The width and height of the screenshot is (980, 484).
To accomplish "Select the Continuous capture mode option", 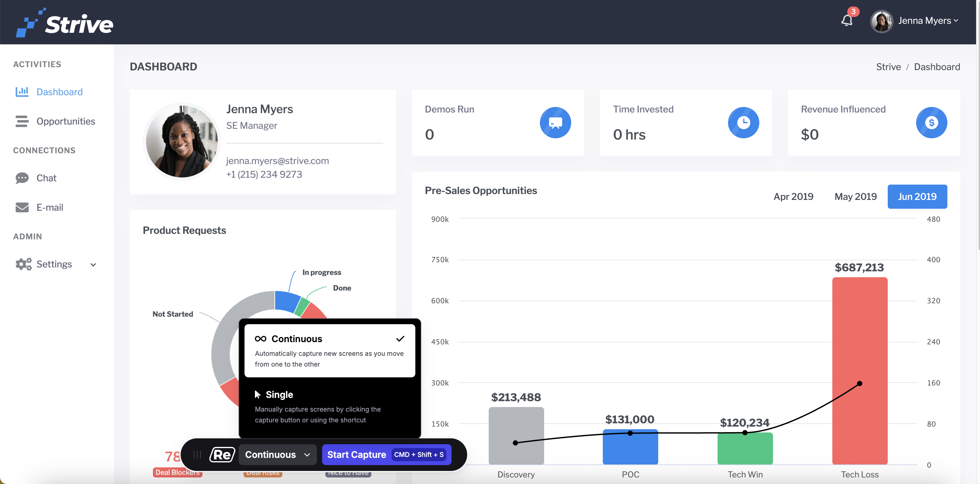I will pyautogui.click(x=330, y=350).
